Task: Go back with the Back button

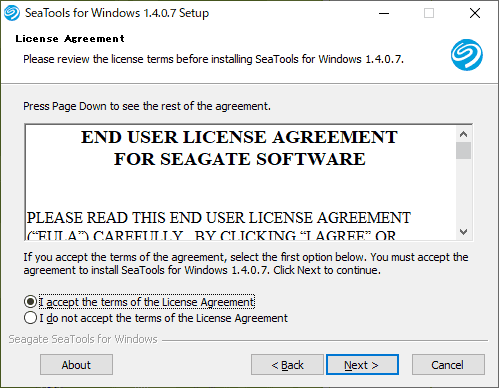Action: pyautogui.click(x=287, y=365)
